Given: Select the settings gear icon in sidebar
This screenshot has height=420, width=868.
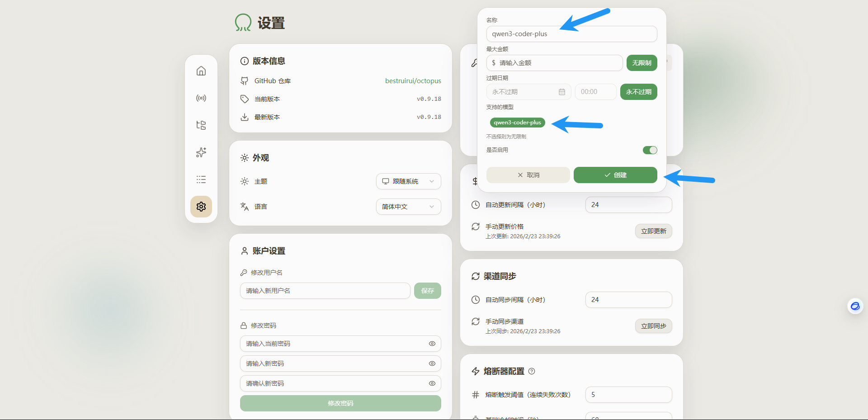Looking at the screenshot, I should pos(201,207).
